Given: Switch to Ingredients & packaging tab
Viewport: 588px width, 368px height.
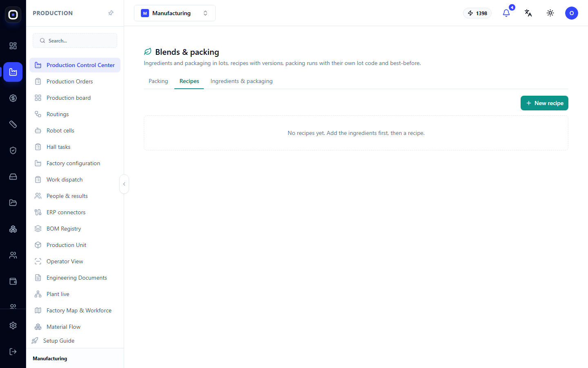Looking at the screenshot, I should tap(241, 81).
